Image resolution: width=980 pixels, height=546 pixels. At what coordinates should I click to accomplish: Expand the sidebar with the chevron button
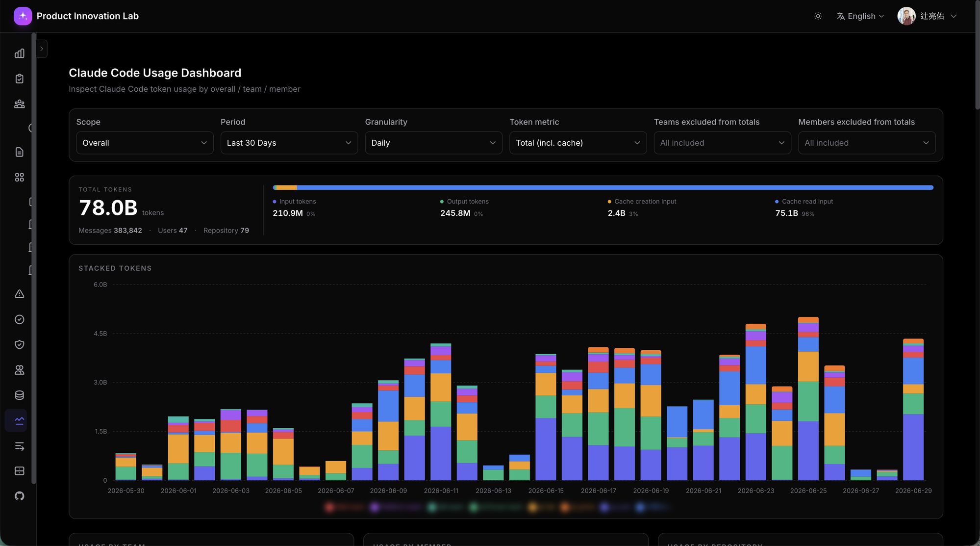pyautogui.click(x=42, y=49)
